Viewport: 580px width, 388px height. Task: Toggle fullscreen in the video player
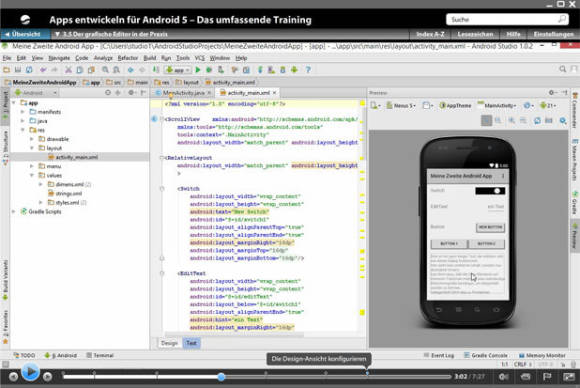569,377
